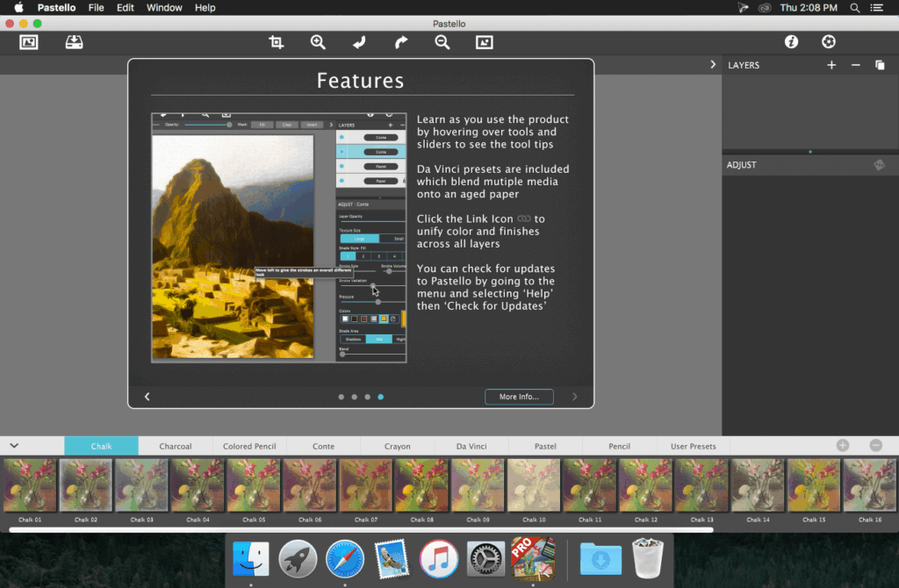This screenshot has height=588, width=899.
Task: Apply the Chalk 15 preset thumbnail
Action: click(814, 484)
